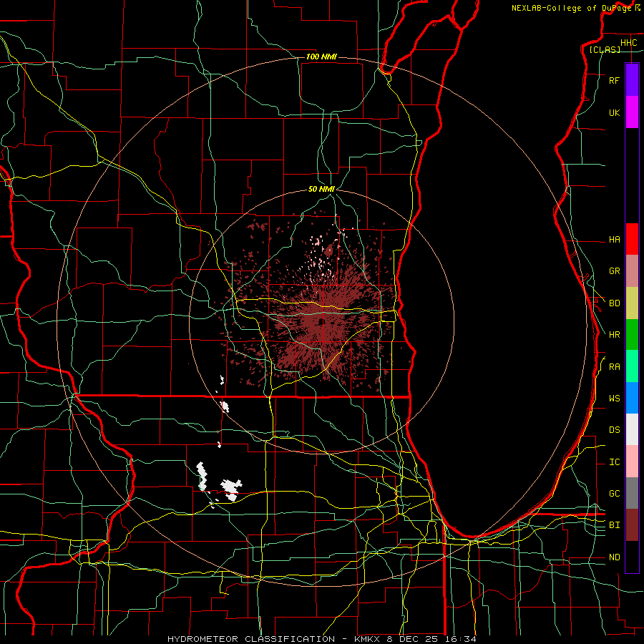Click the BD legend label

(x=614, y=303)
